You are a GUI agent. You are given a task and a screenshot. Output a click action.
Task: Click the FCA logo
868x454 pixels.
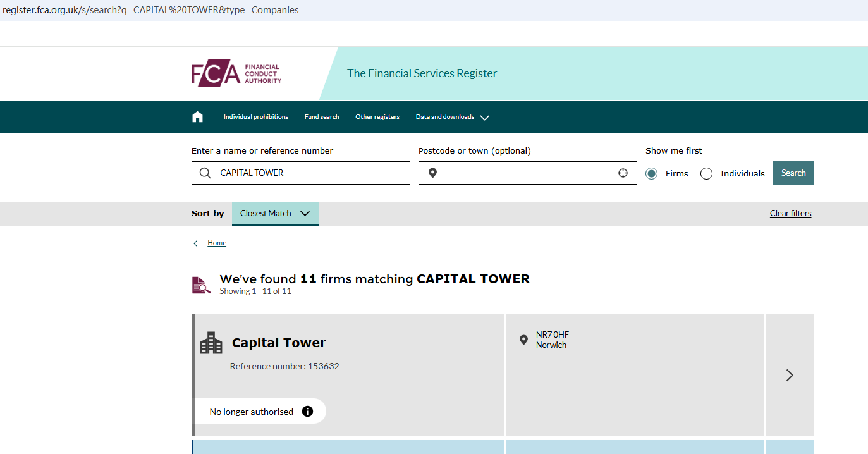pos(236,73)
